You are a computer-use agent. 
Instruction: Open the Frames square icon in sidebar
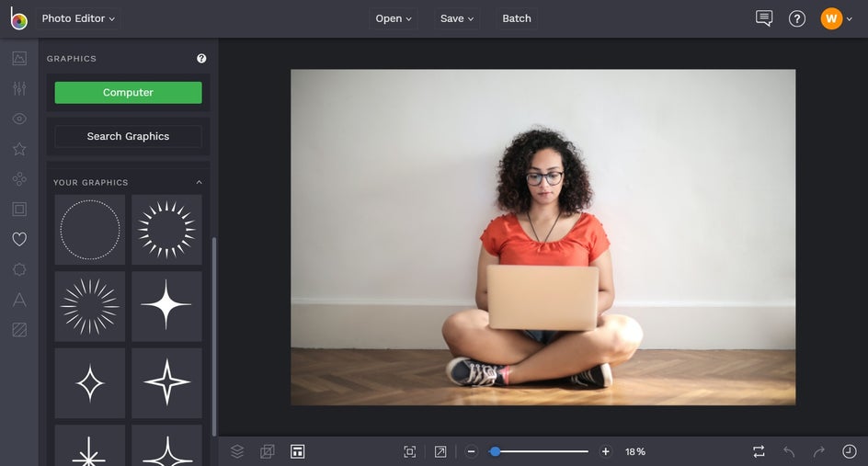tap(19, 210)
